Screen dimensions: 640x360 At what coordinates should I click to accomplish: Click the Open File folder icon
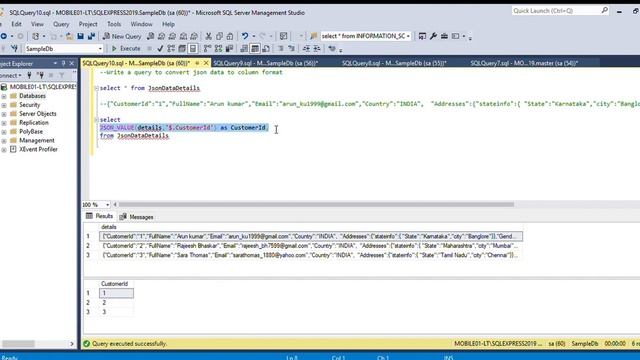69,36
